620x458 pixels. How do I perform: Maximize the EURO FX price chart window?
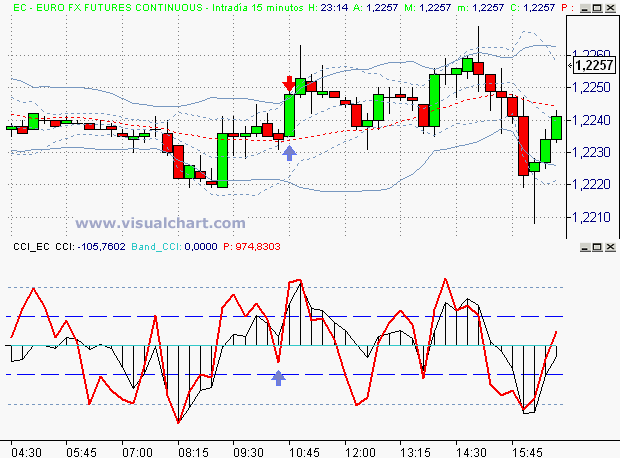[x=597, y=8]
